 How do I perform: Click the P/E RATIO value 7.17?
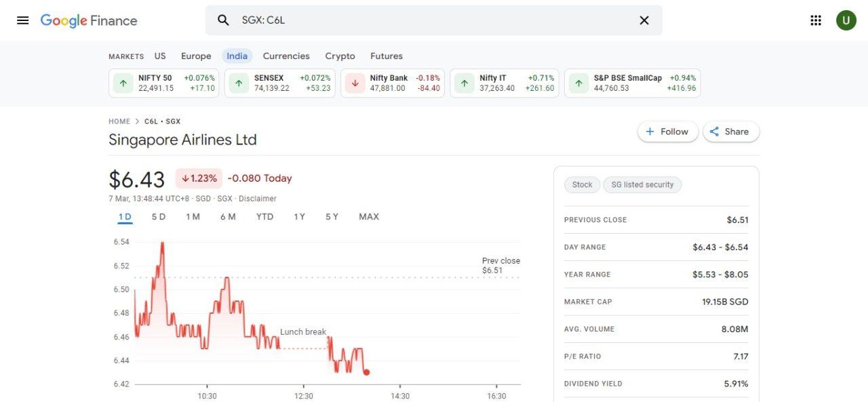point(741,356)
